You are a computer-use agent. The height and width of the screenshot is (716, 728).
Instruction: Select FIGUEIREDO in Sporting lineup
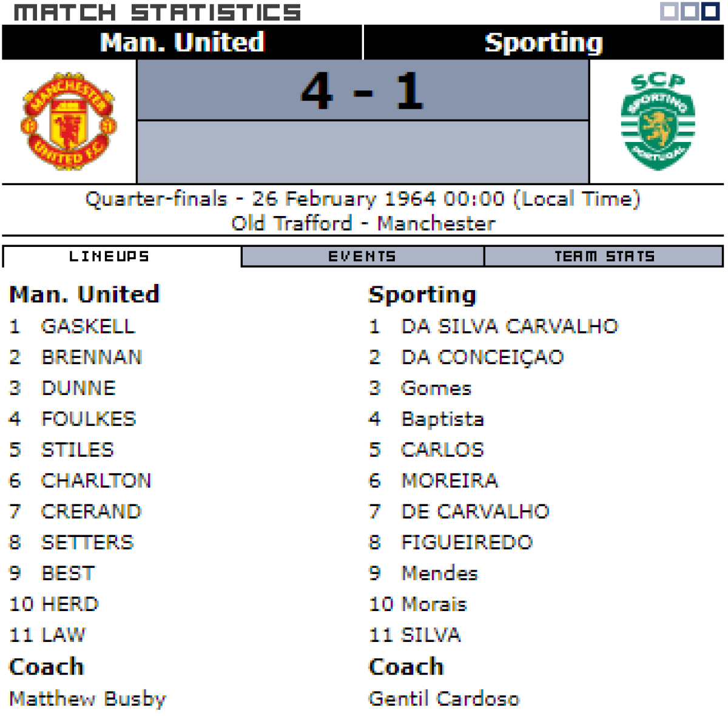pos(467,542)
